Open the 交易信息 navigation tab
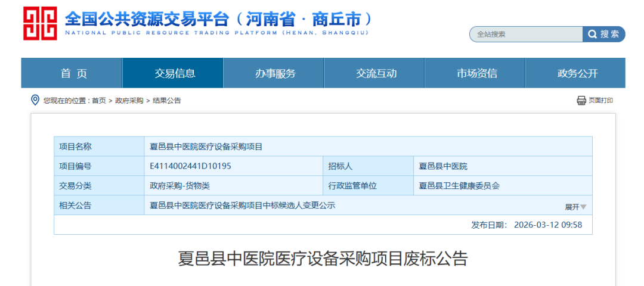The height and width of the screenshot is (286, 644). (x=174, y=73)
